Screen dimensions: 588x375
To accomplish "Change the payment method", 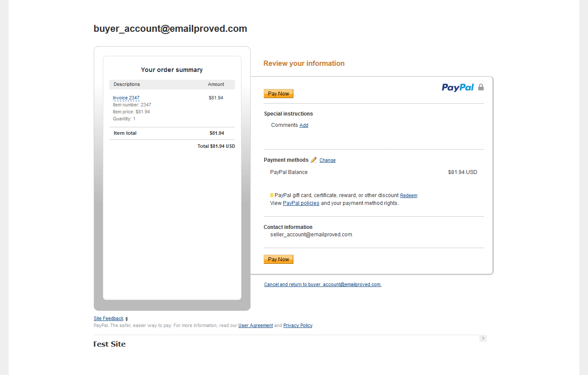I will click(327, 160).
